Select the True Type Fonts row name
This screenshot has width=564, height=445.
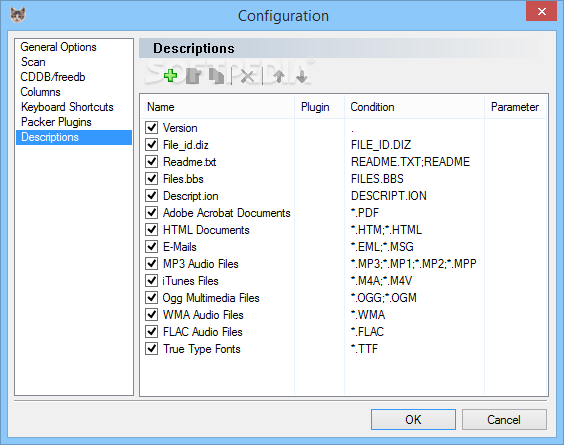[202, 349]
